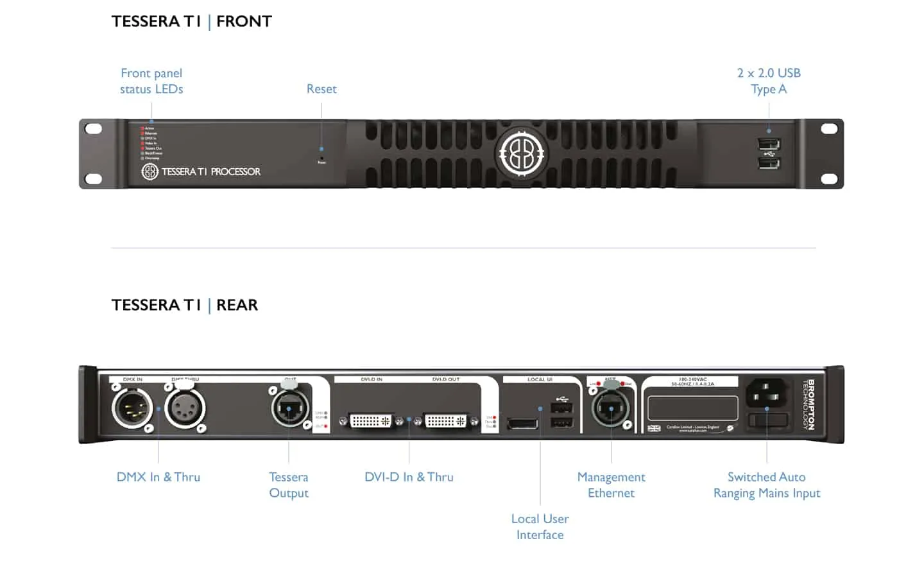This screenshot has width=924, height=561.
Task: Click the vertical "BROMPTON TECHNOLOGY" text on rear
Action: (807, 404)
